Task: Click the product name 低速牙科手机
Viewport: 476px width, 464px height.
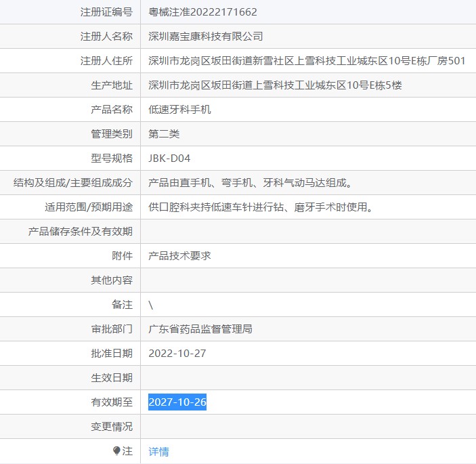Action: tap(179, 109)
